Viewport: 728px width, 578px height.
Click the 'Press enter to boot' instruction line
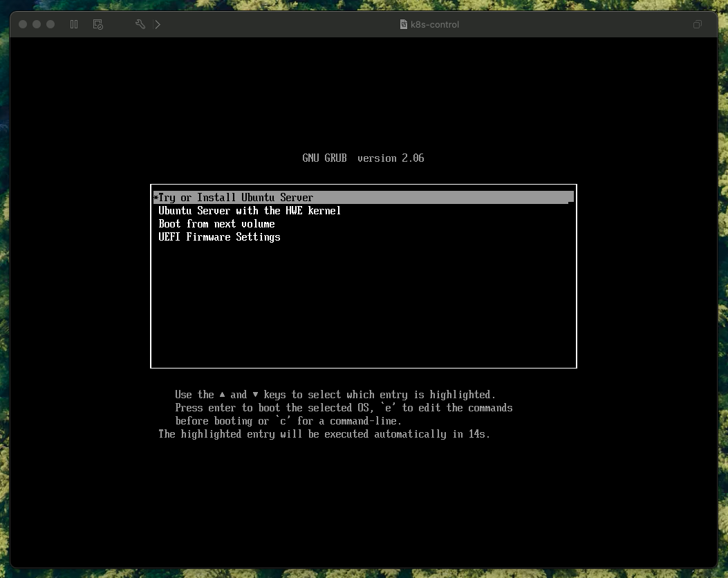pyautogui.click(x=344, y=408)
